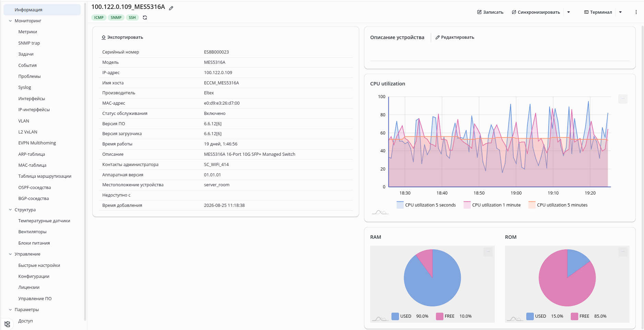Open CPU utilization chart options menu
The image size is (644, 330).
[623, 99]
